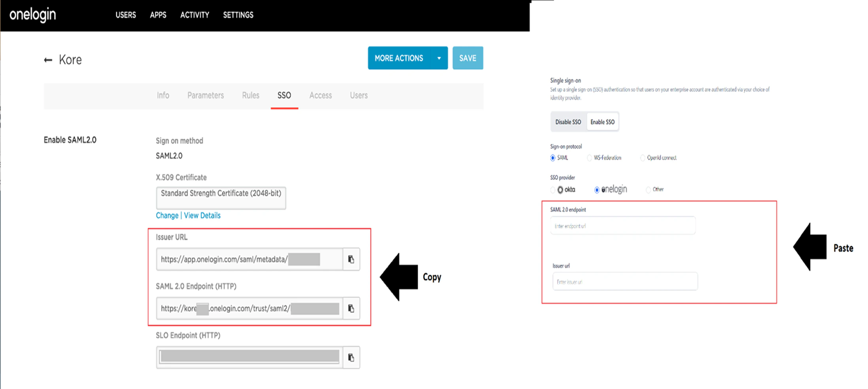Open the MORE ACTIONS dropdown

click(x=398, y=58)
